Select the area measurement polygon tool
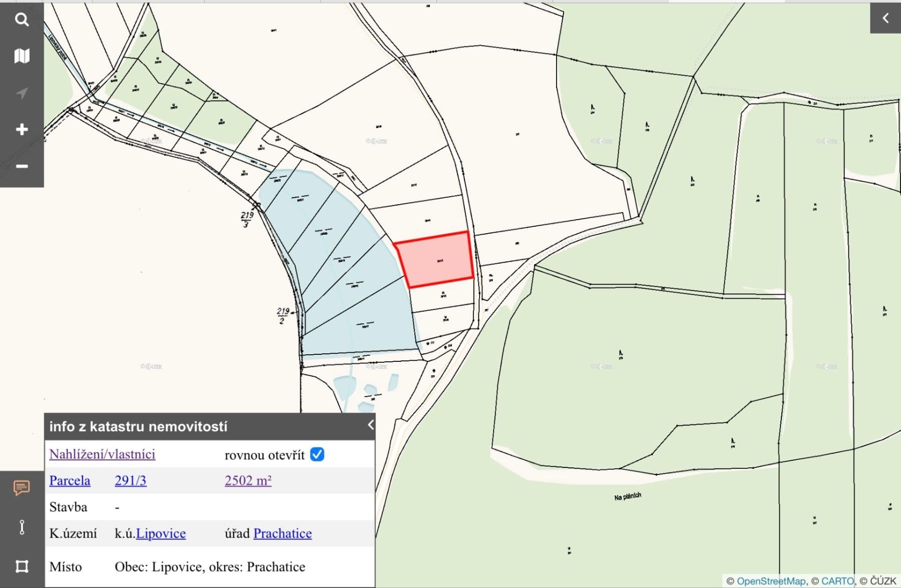This screenshot has width=901, height=588. coord(21,564)
